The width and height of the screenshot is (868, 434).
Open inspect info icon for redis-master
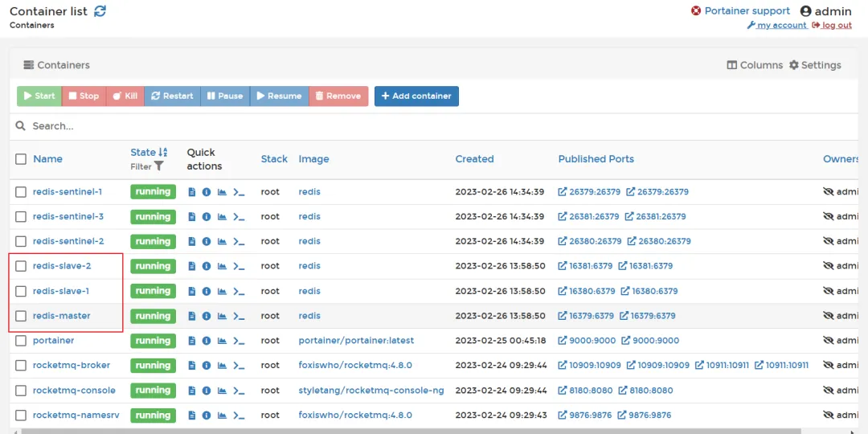(x=207, y=316)
